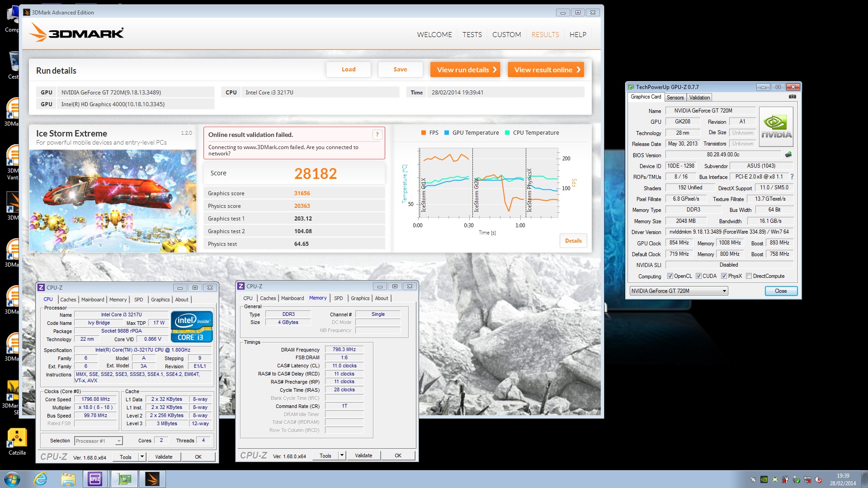Click the Details button under the chart
Image resolution: width=868 pixels, height=488 pixels.
(573, 241)
